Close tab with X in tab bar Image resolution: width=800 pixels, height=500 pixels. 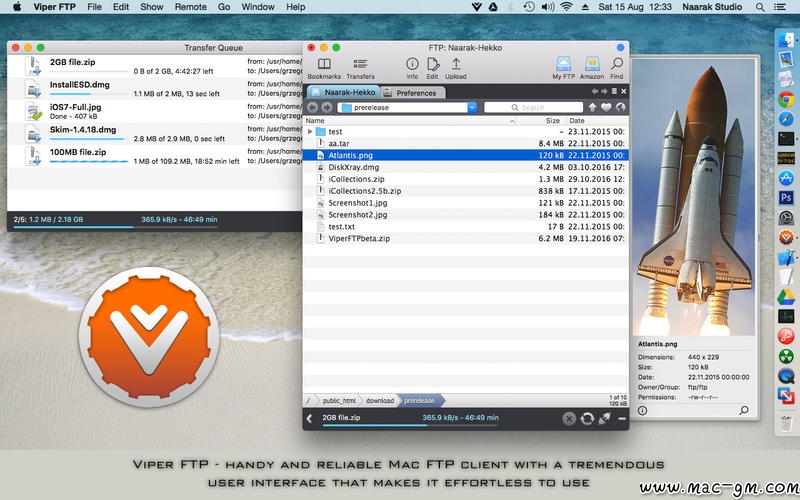(623, 91)
